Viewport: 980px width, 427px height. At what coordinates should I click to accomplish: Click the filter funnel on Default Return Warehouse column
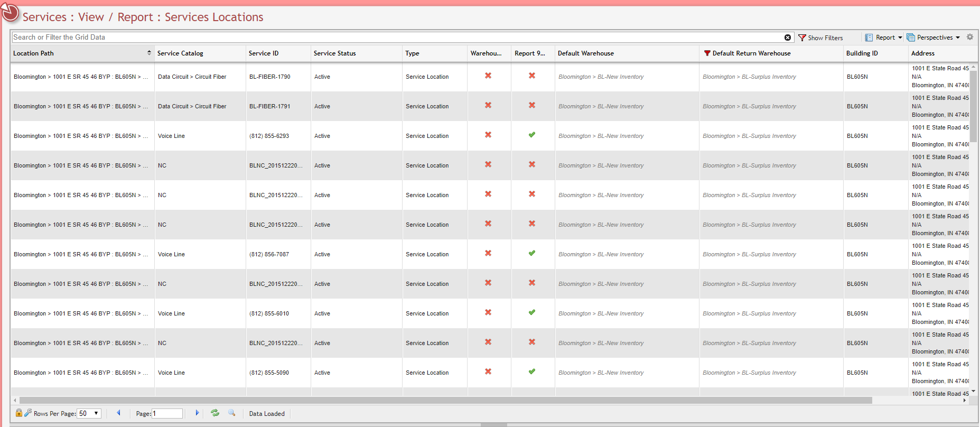point(707,53)
